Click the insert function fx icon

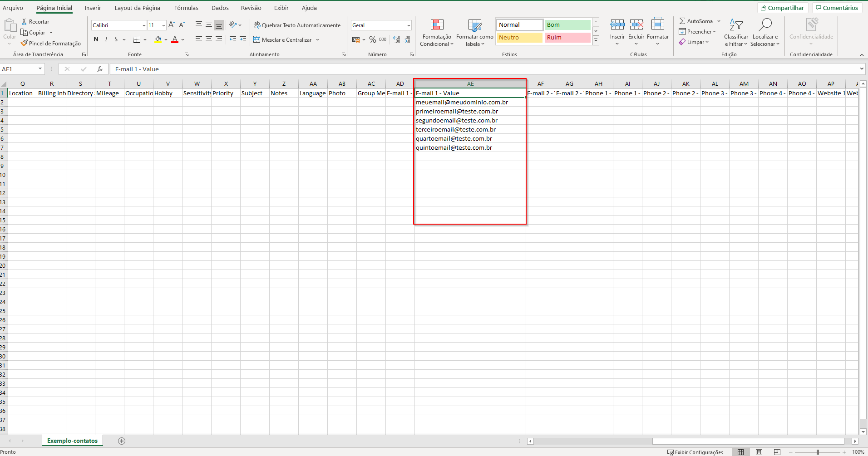pos(100,69)
